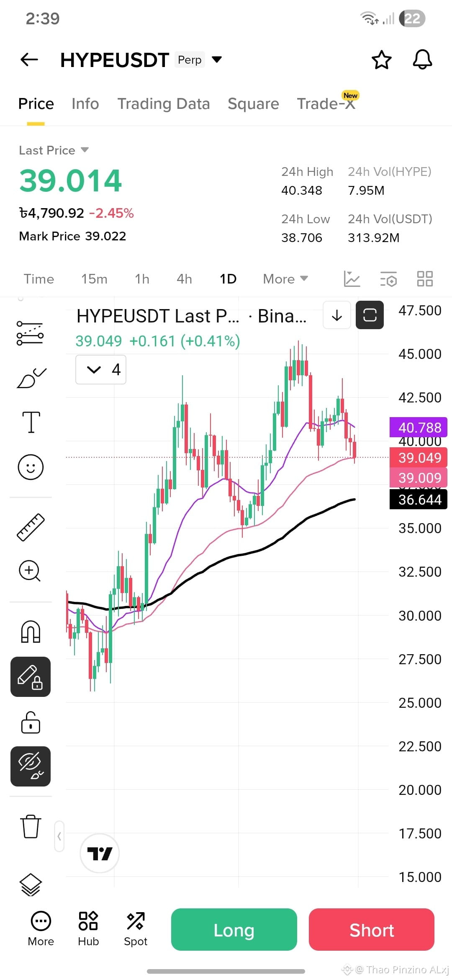Screen dimensions: 452x980
Task: Activate the zoom in magnifier tool
Action: (30, 571)
